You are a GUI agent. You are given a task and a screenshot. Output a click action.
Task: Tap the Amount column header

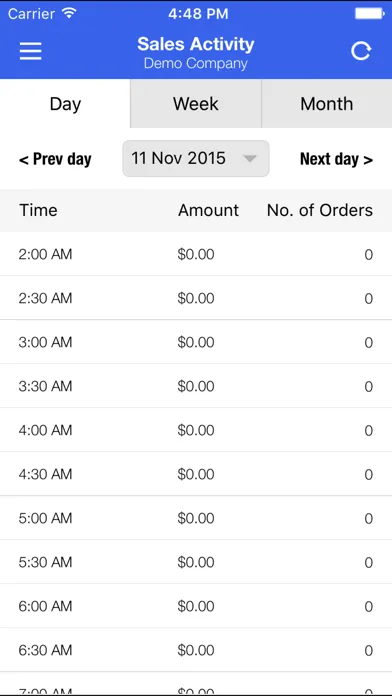[208, 210]
